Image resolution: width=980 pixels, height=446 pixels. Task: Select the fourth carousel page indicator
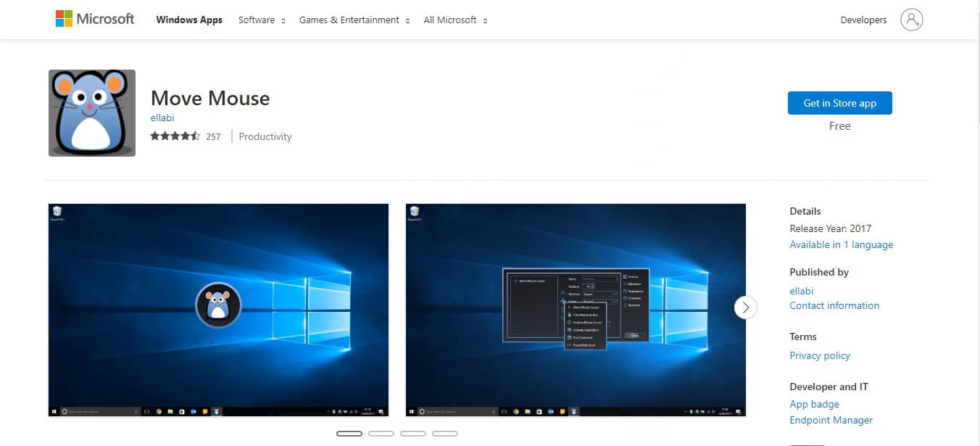tap(445, 434)
